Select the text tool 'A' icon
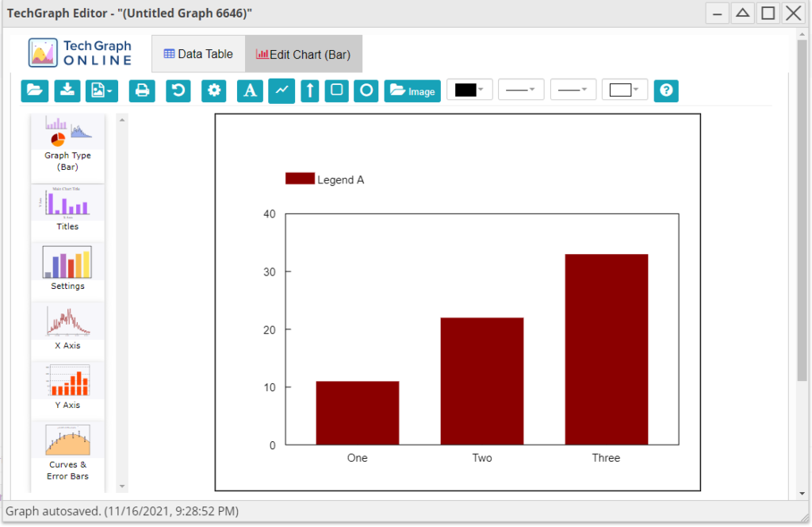 250,90
